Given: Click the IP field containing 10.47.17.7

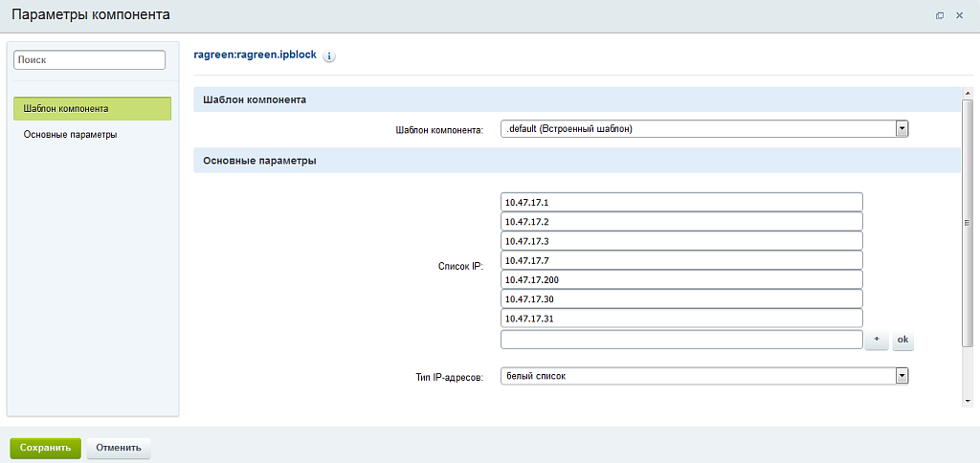Looking at the screenshot, I should click(681, 260).
